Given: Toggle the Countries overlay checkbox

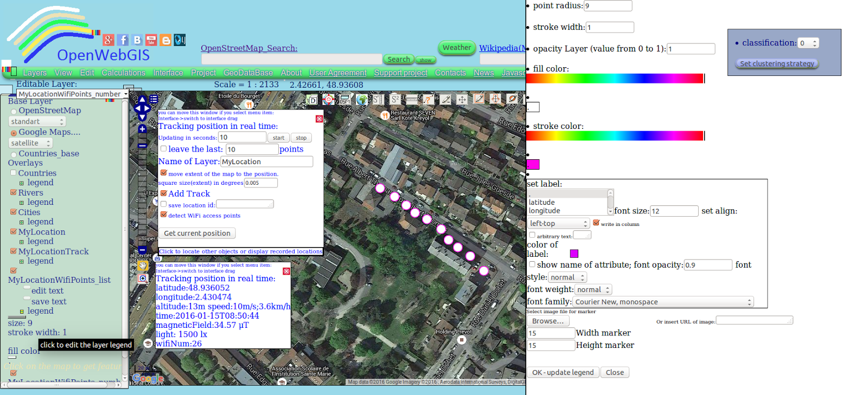Looking at the screenshot, I should click(13, 173).
